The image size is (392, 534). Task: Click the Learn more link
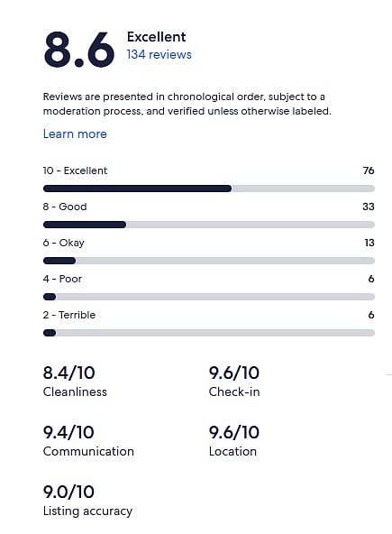[75, 133]
